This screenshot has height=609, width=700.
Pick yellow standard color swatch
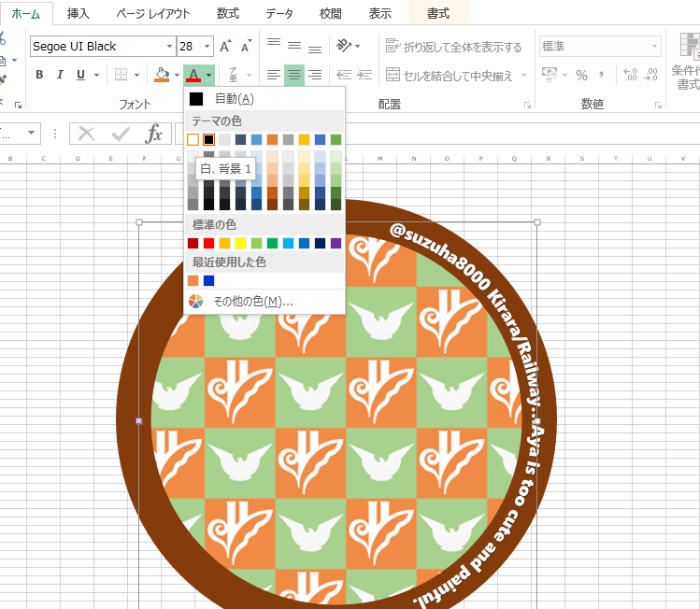240,243
